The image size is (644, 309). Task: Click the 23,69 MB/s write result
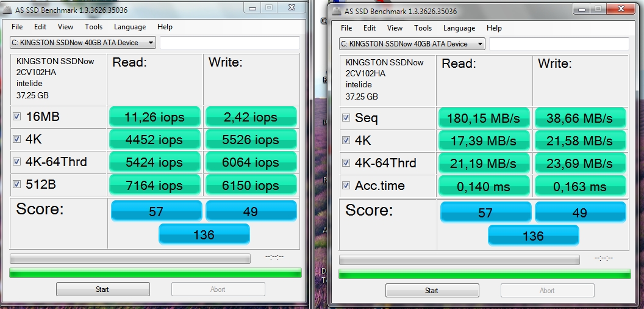click(581, 163)
